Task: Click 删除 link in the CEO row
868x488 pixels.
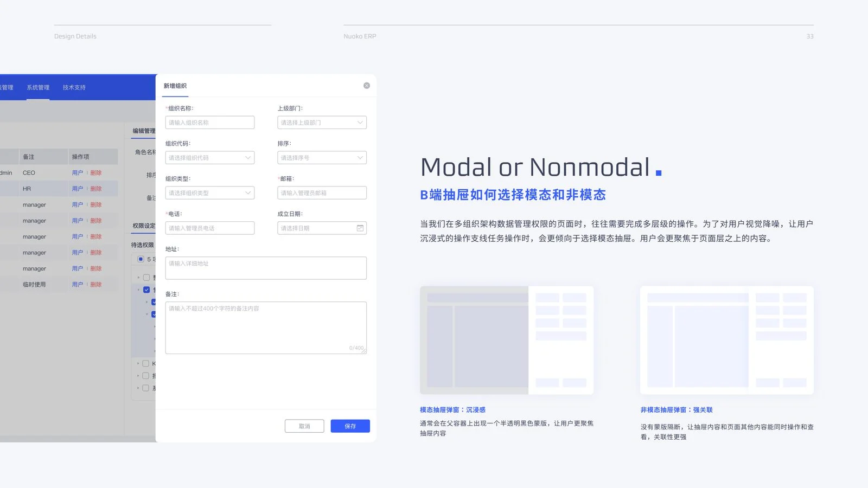Action: click(x=96, y=173)
